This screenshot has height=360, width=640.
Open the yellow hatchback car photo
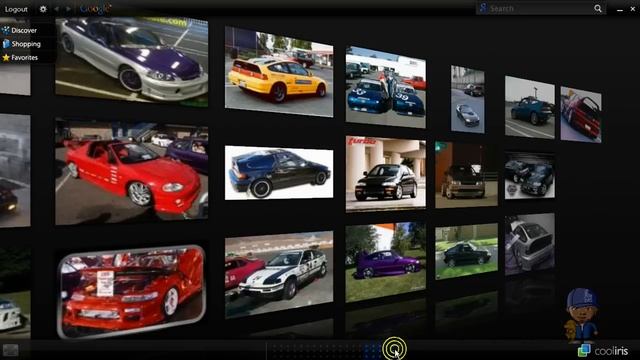coord(279,72)
